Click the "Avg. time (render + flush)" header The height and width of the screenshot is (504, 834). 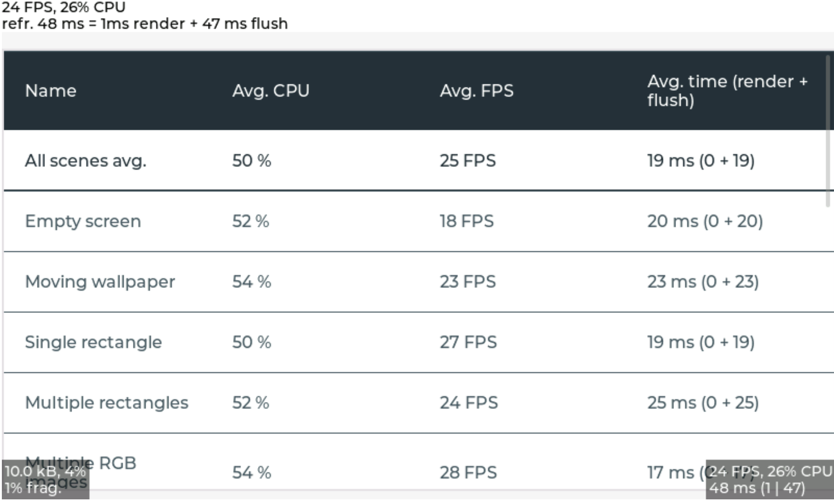(727, 91)
